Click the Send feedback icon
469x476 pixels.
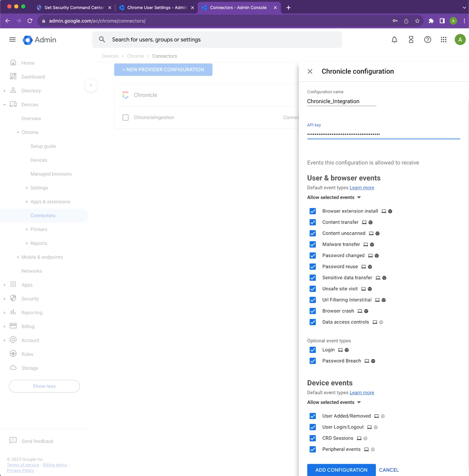pyautogui.click(x=13, y=441)
